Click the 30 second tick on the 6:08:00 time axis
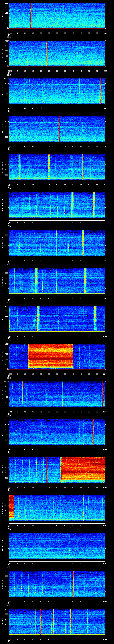The image size is (114, 644). coord(57,298)
